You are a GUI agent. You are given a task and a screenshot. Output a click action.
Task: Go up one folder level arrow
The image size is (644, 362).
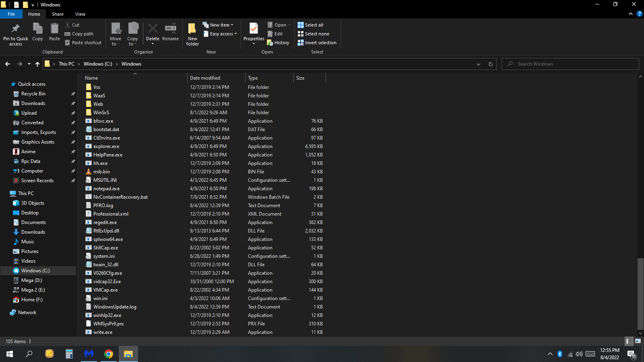pos(37,64)
